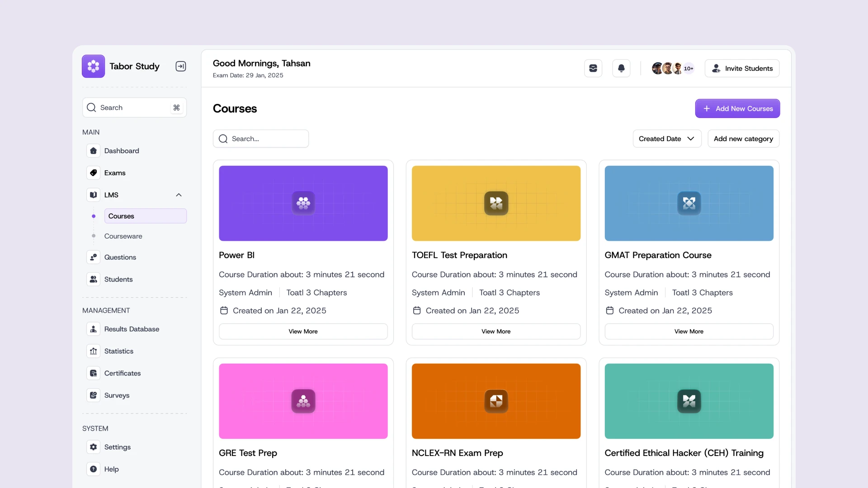
Task: Select Courseware in the LMS submenu
Action: (123, 236)
